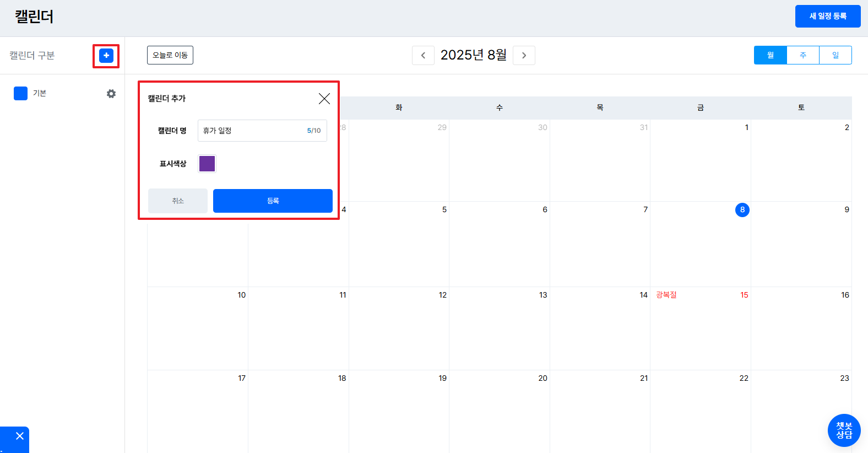The image size is (868, 453).
Task: Click the 광복절 holiday label
Action: (666, 295)
